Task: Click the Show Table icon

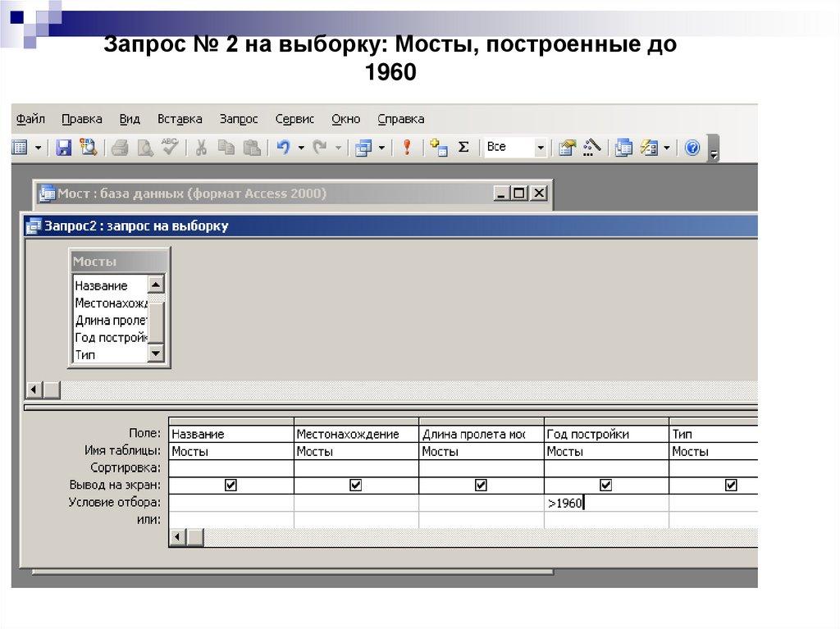Action: click(439, 148)
